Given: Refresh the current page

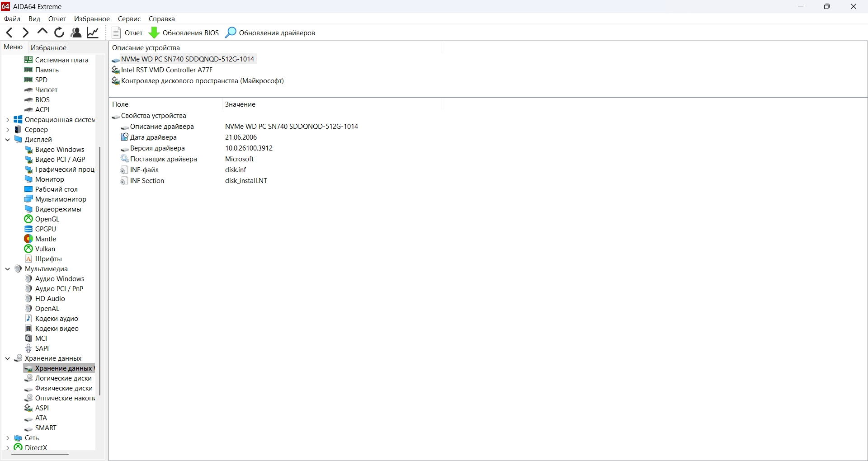Looking at the screenshot, I should [59, 33].
